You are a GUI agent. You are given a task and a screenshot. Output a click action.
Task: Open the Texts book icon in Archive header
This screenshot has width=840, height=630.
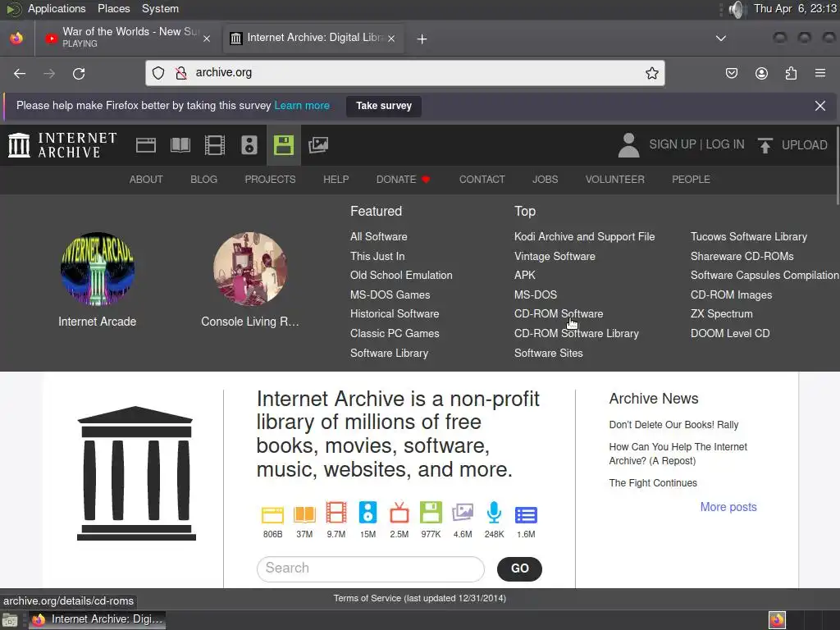tap(180, 145)
